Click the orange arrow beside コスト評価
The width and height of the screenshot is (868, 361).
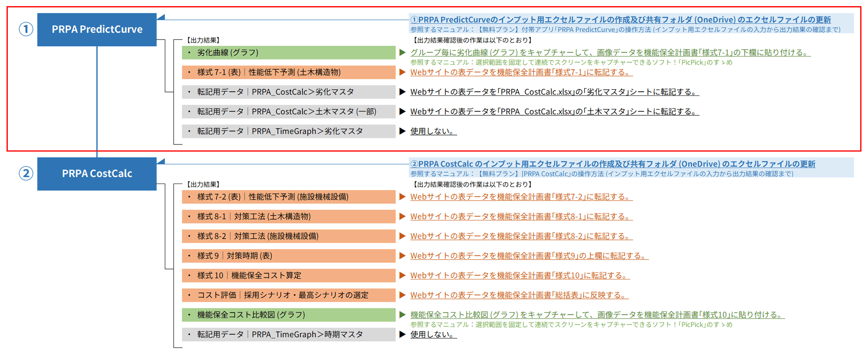click(402, 295)
